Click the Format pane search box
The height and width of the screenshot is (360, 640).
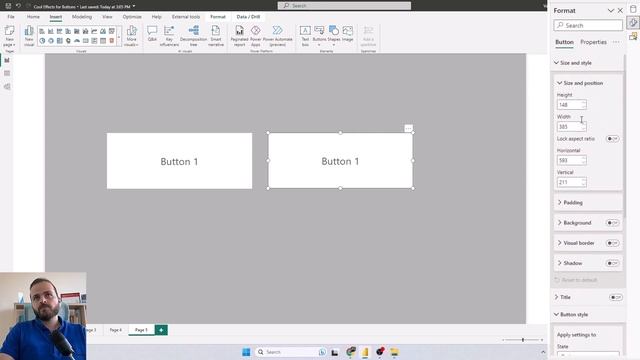[588, 25]
